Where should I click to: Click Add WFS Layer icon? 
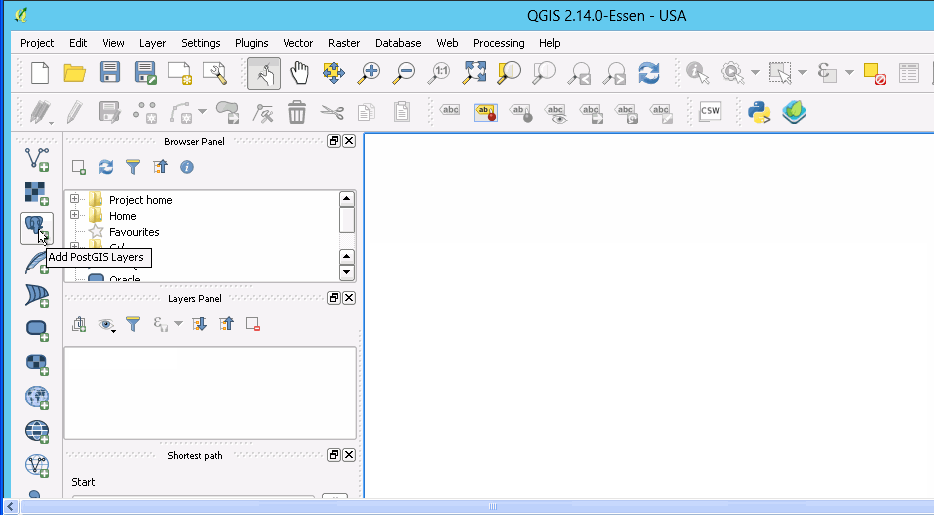[37, 464]
